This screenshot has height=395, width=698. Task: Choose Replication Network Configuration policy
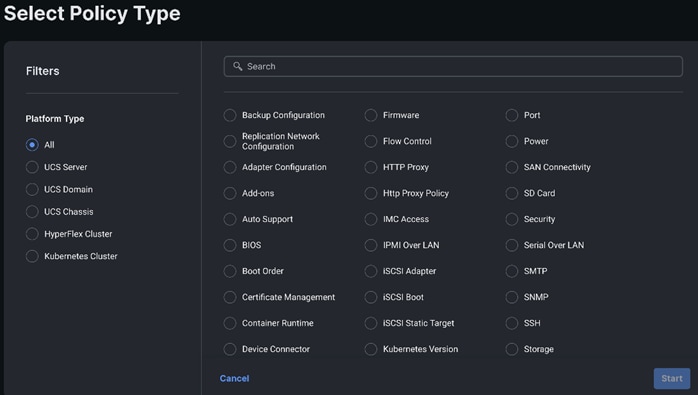coord(230,141)
